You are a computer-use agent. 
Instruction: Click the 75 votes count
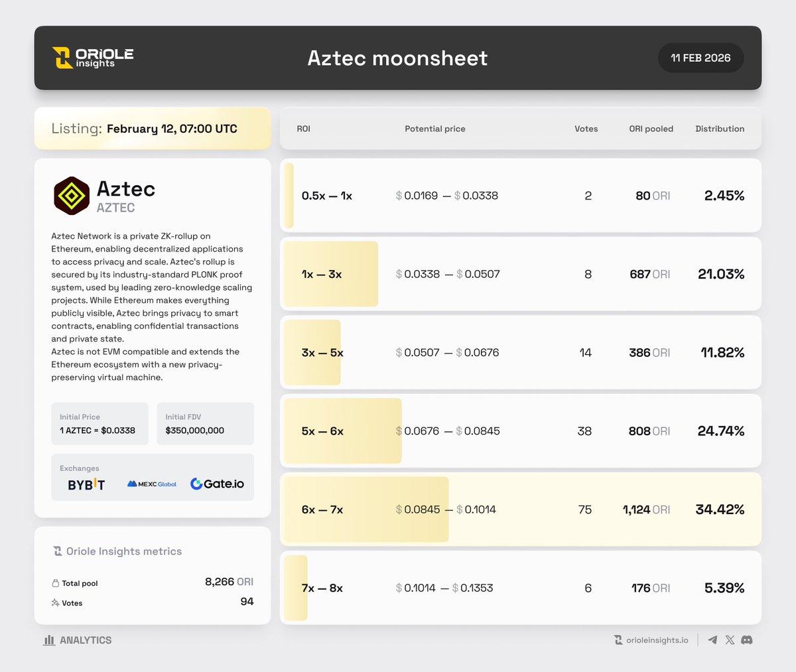coord(584,509)
